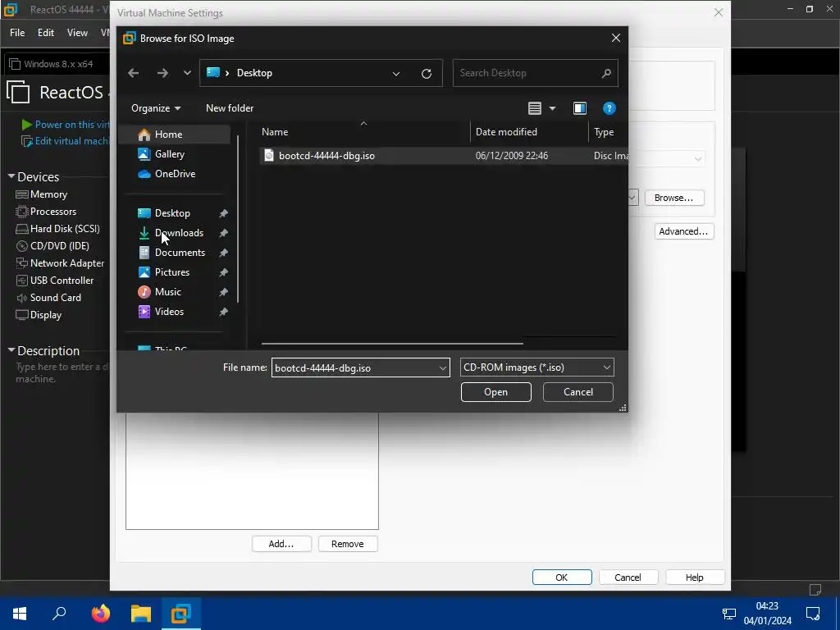Expand the address bar path dropdown
The image size is (840, 630).
click(396, 73)
